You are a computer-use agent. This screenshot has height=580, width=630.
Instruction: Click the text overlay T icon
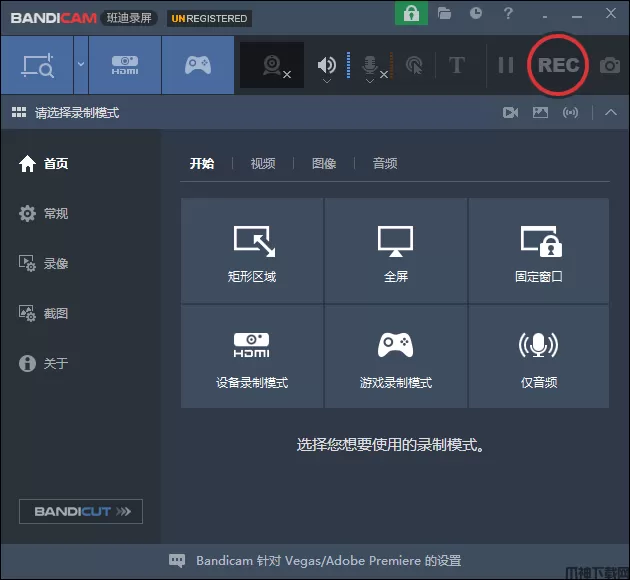(457, 65)
